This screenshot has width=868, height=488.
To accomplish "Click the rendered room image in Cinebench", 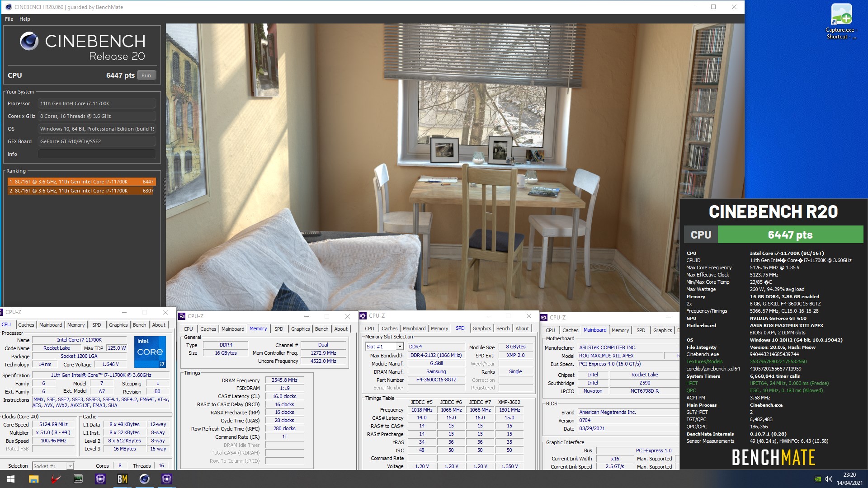I will pyautogui.click(x=455, y=167).
